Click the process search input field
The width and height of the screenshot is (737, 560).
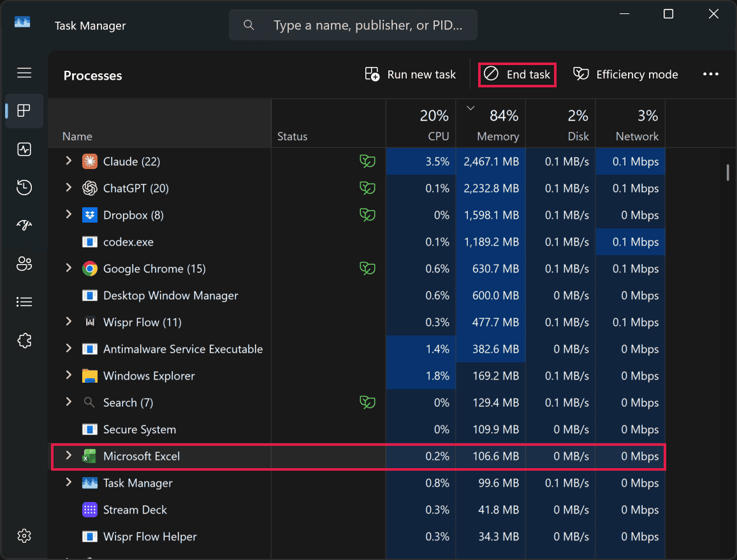353,25
